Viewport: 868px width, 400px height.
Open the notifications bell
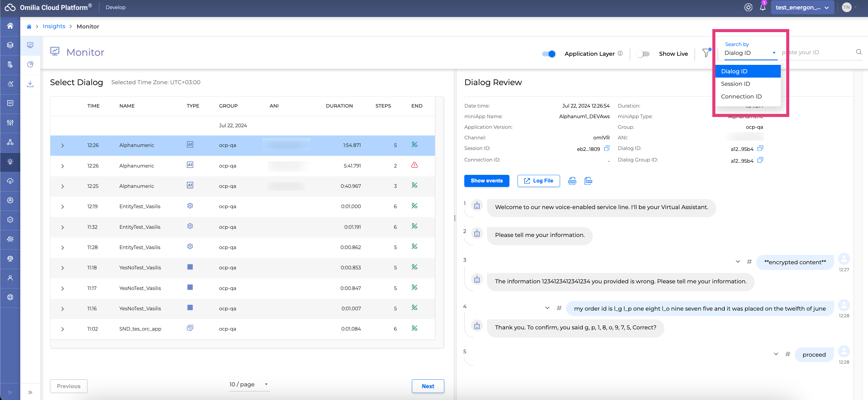click(763, 7)
